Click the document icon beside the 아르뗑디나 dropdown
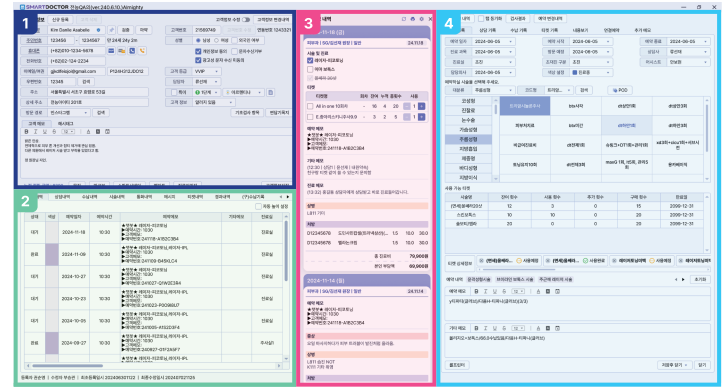 click(271, 92)
